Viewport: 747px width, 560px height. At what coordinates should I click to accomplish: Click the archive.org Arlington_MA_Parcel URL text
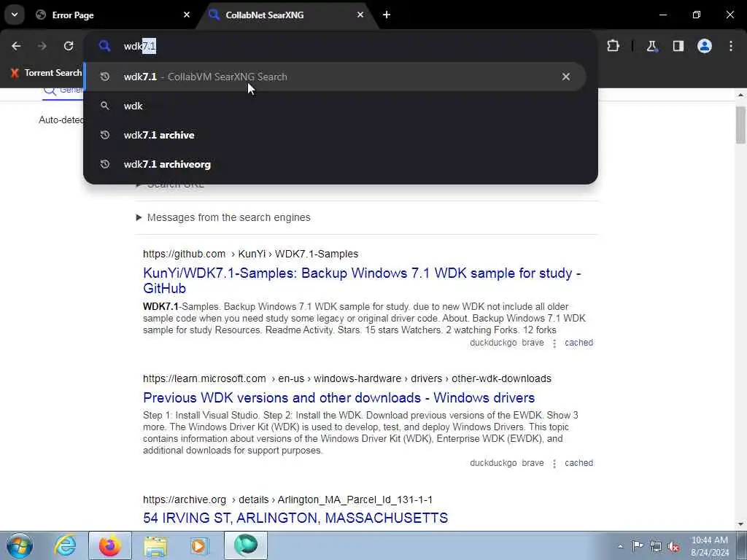[x=287, y=499]
